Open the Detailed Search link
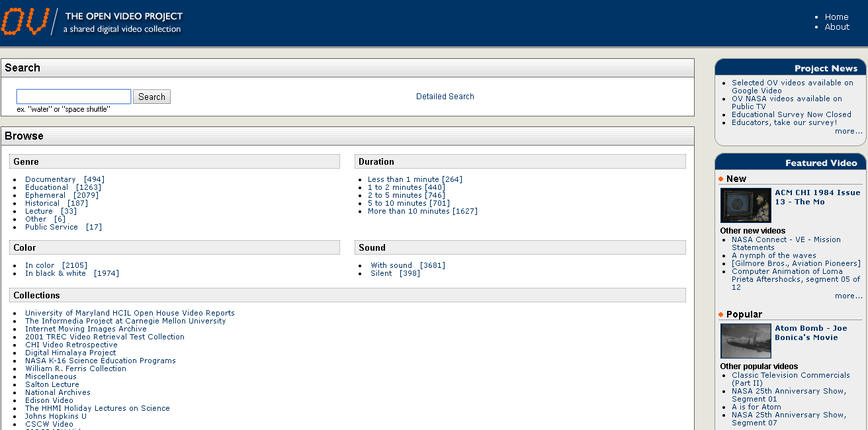 click(x=445, y=97)
